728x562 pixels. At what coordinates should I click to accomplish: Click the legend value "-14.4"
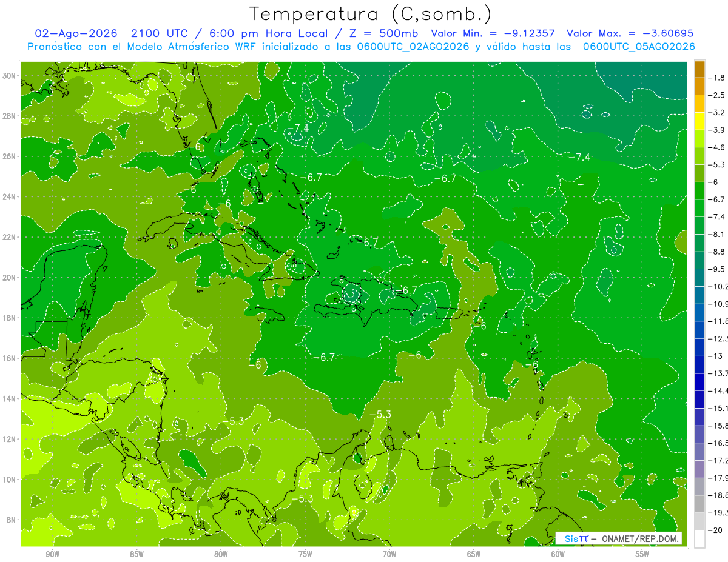[x=718, y=390]
